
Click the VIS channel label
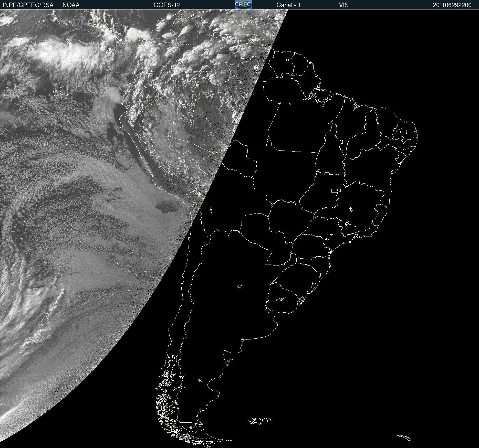pos(344,5)
